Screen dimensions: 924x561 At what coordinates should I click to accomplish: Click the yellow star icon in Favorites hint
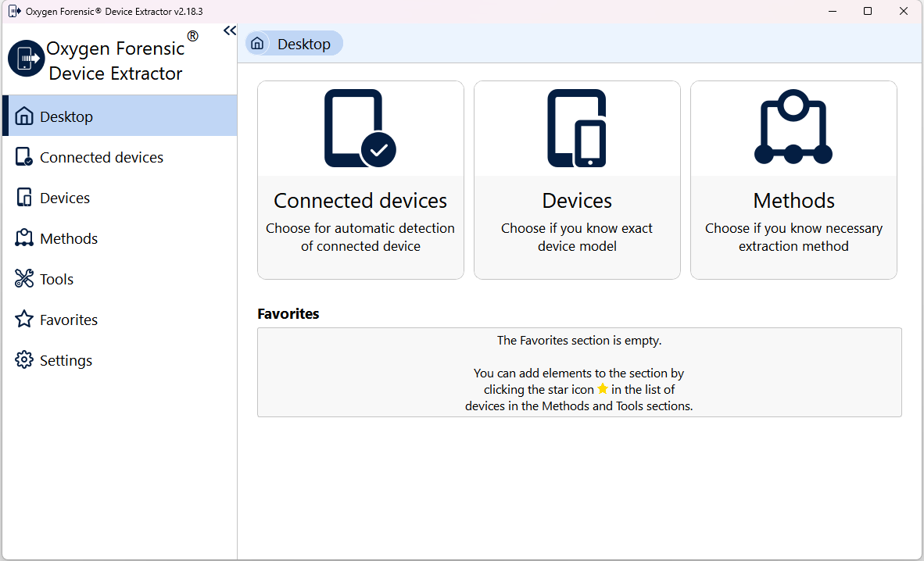coord(602,389)
